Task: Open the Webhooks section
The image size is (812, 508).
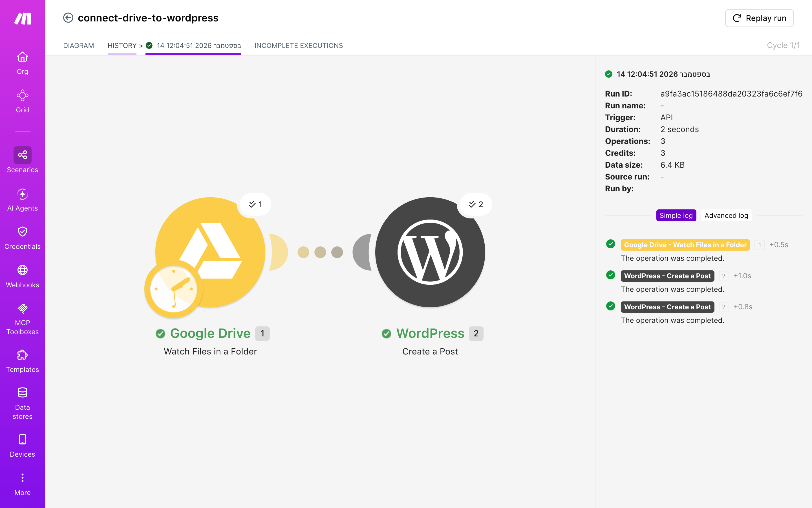Action: [23, 276]
